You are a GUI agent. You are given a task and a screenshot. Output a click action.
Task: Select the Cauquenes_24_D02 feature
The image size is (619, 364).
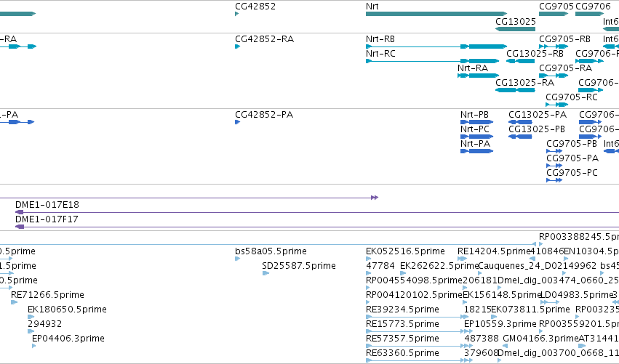click(x=479, y=273)
